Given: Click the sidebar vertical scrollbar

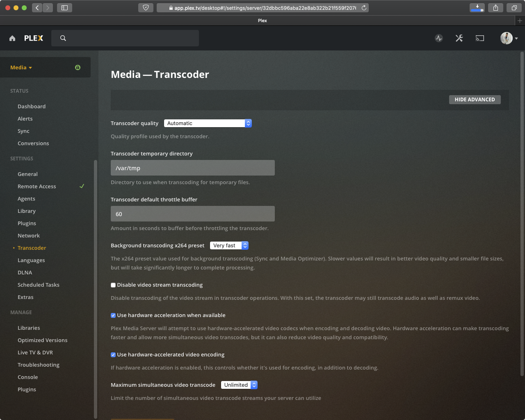Looking at the screenshot, I should click(96, 289).
